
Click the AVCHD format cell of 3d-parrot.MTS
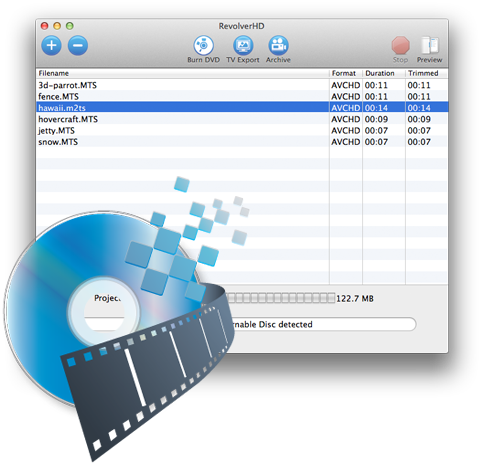[x=346, y=85]
